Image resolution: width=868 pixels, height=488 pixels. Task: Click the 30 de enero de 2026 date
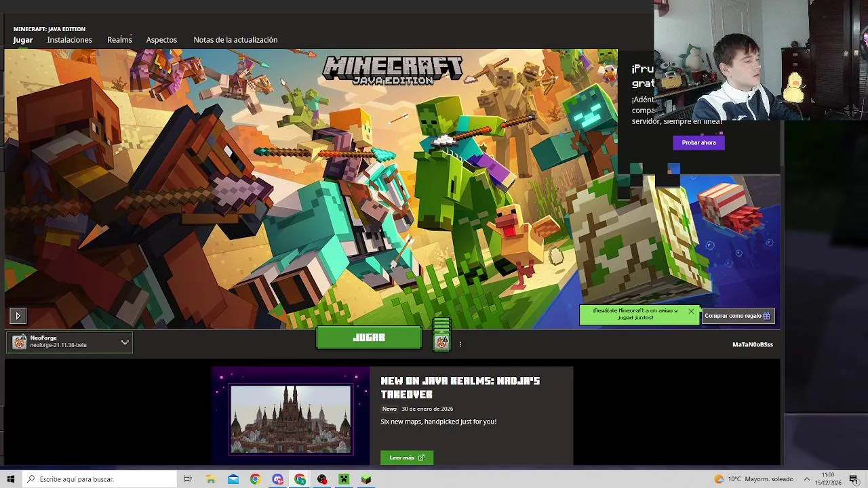427,409
